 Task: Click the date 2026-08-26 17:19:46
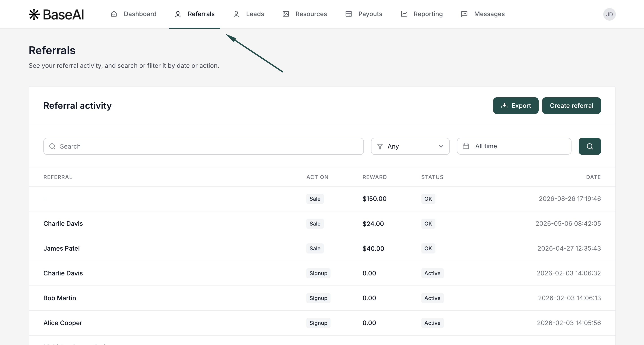[570, 199]
